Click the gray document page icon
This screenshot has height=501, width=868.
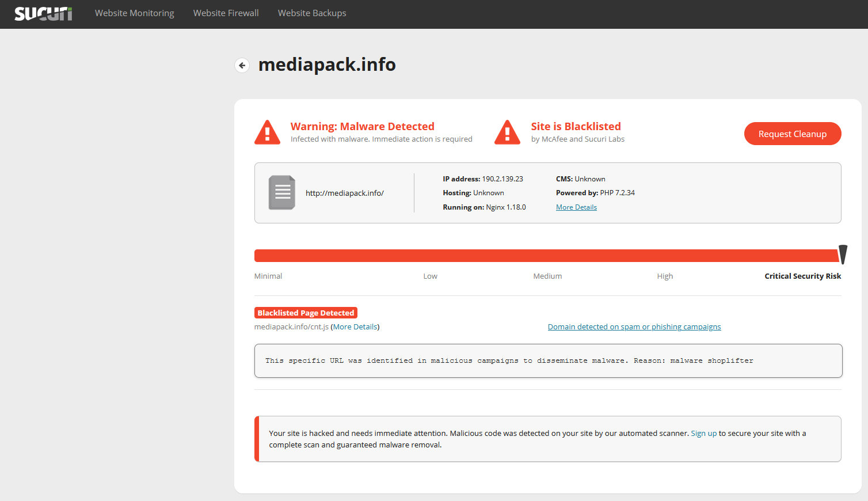282,192
